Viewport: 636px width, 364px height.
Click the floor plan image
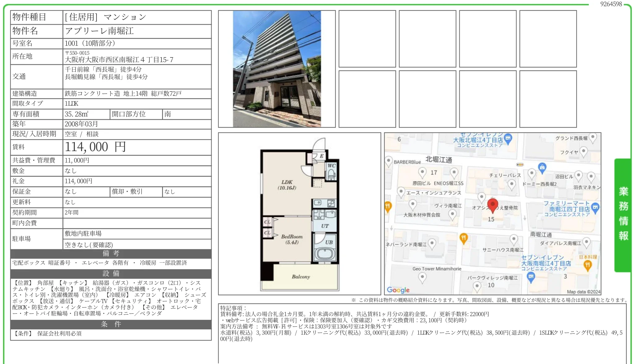(299, 214)
